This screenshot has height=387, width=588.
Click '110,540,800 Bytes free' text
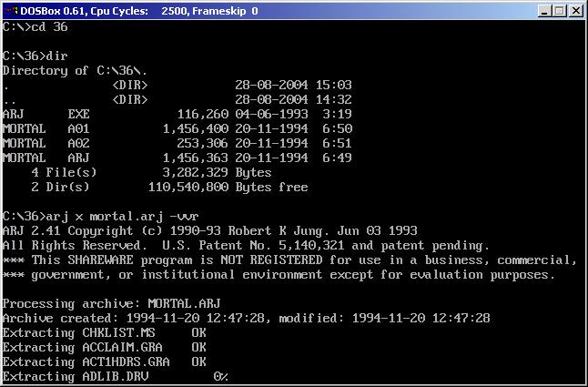(x=228, y=188)
